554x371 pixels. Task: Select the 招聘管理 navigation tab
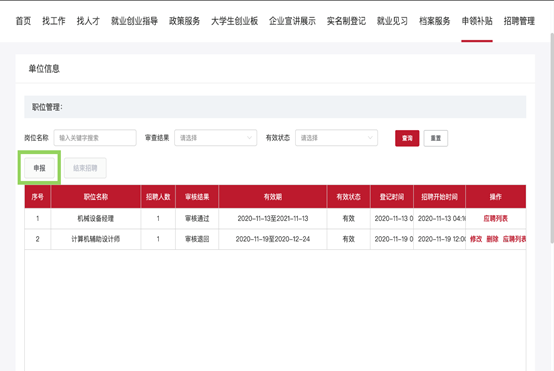[x=519, y=21]
